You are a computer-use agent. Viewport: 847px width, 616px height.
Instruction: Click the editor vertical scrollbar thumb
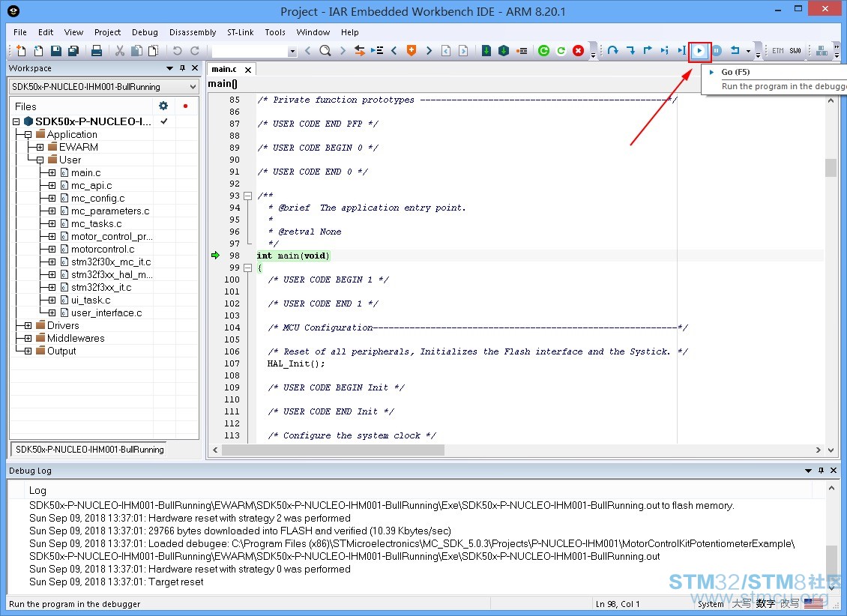831,168
